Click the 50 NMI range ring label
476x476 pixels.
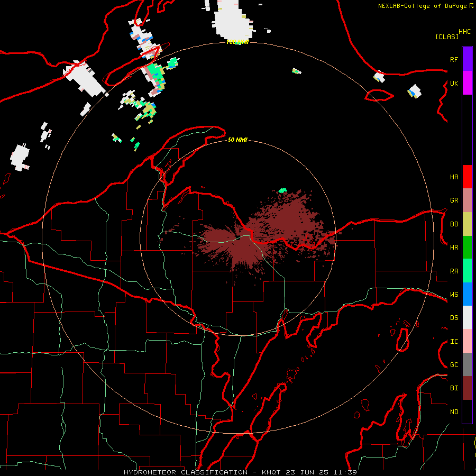[x=237, y=140]
